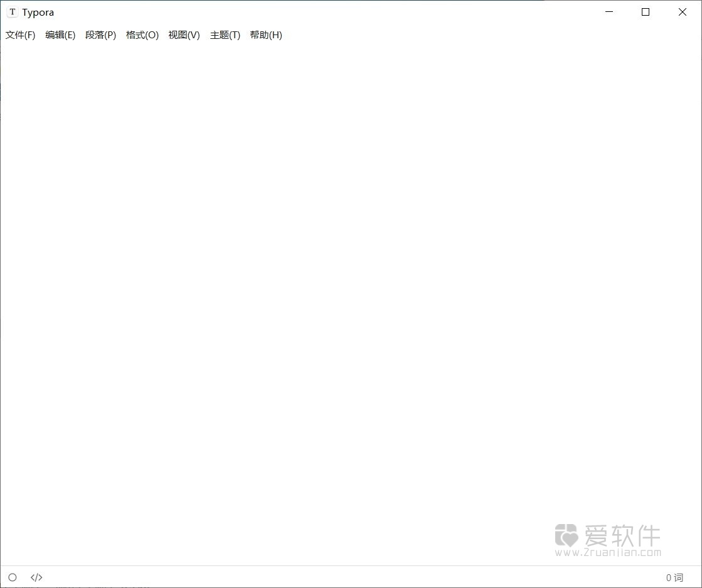Maximize the Typora window
Screen dimensions: 702x588
tap(646, 12)
